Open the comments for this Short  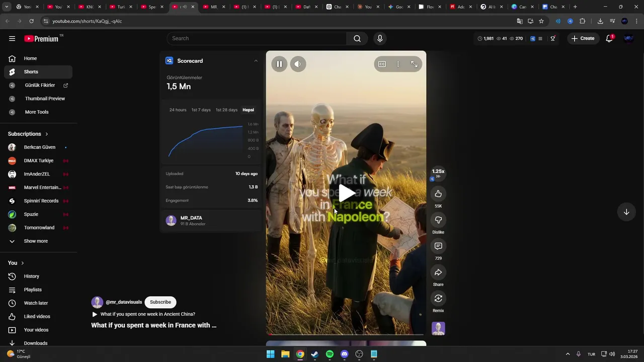[438, 246]
